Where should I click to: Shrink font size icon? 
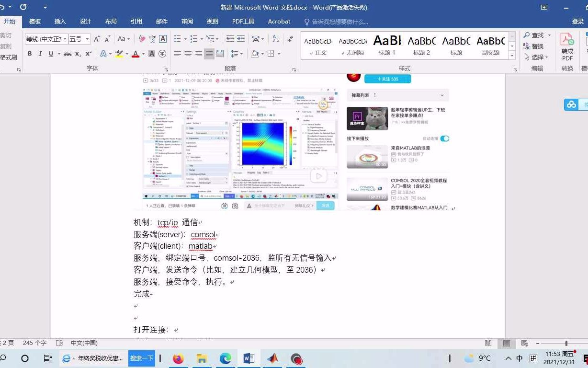click(107, 39)
